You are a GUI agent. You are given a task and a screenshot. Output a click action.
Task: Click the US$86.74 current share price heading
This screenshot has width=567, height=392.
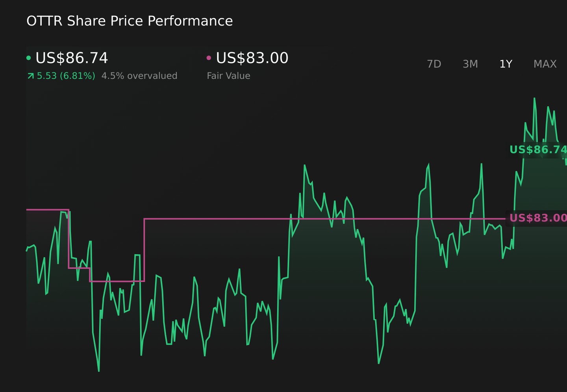72,58
